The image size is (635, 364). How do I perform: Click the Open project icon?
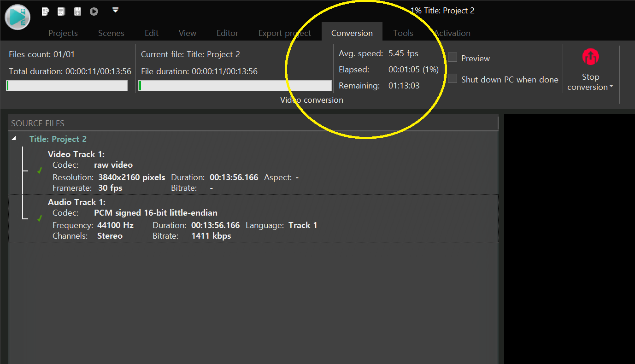click(61, 12)
